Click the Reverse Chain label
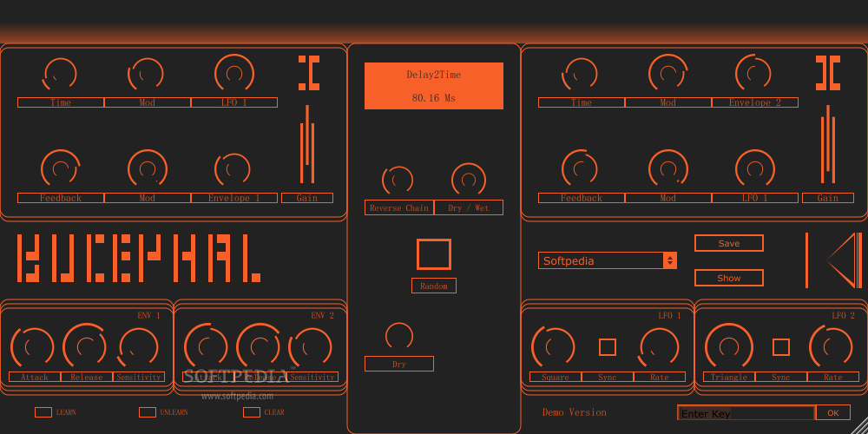Viewport: 868px width, 434px height. [x=398, y=207]
